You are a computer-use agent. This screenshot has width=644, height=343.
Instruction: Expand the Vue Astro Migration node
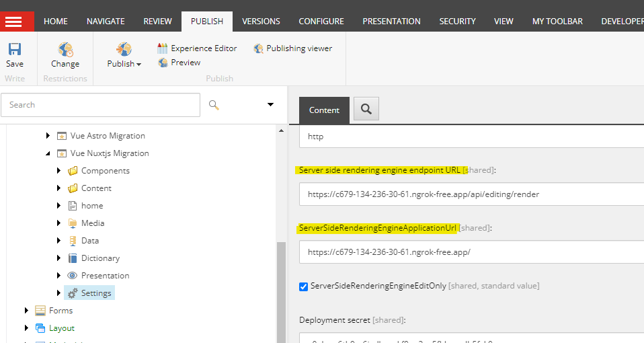[48, 136]
